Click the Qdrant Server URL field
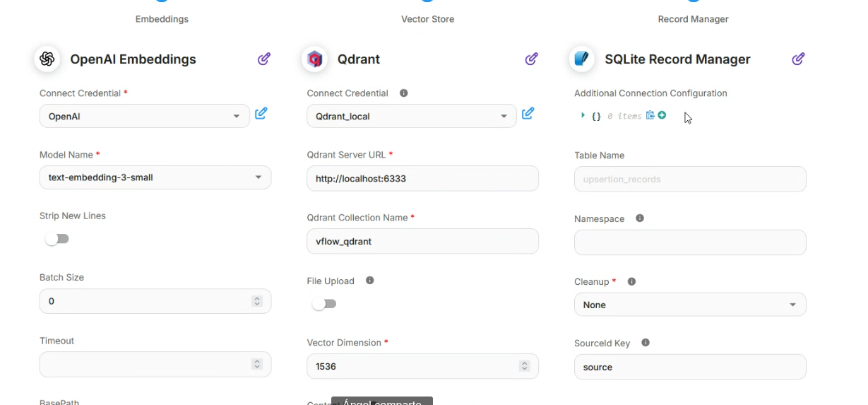The image size is (868, 405). 422,179
